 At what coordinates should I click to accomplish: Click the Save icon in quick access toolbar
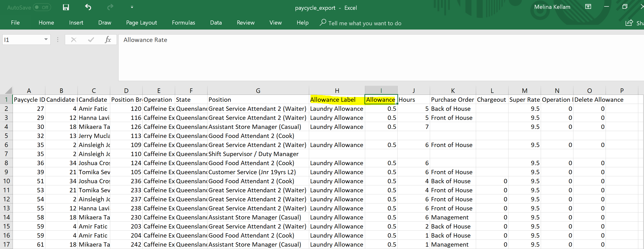pyautogui.click(x=66, y=7)
